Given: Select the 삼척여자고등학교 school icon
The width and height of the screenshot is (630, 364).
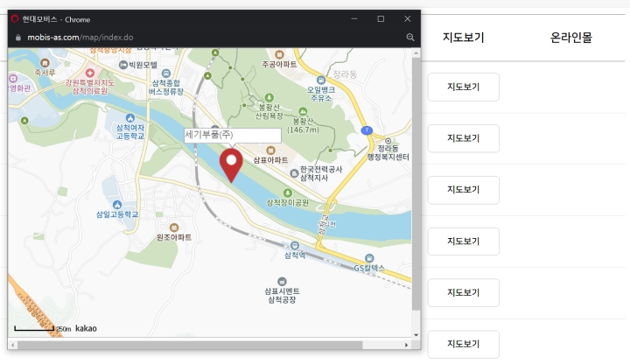Looking at the screenshot, I should pos(129,118).
